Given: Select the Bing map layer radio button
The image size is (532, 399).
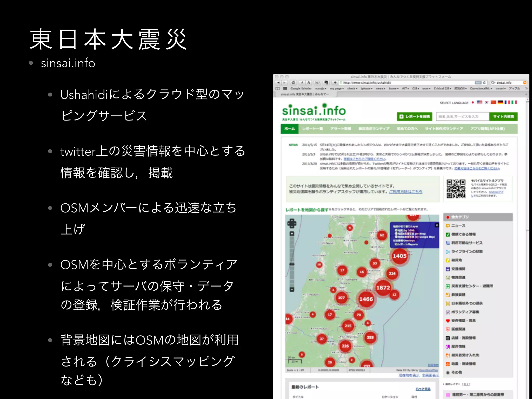Looking at the screenshot, I should pos(396,234).
